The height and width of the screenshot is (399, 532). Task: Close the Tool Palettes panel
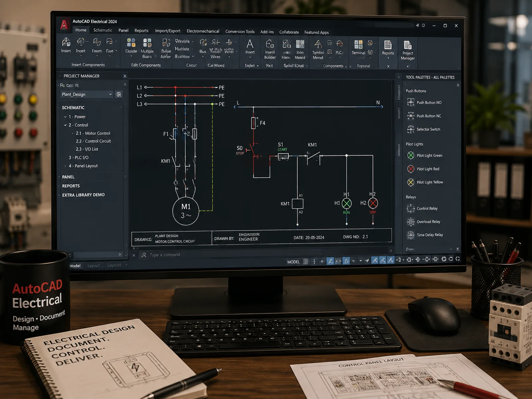click(x=458, y=85)
